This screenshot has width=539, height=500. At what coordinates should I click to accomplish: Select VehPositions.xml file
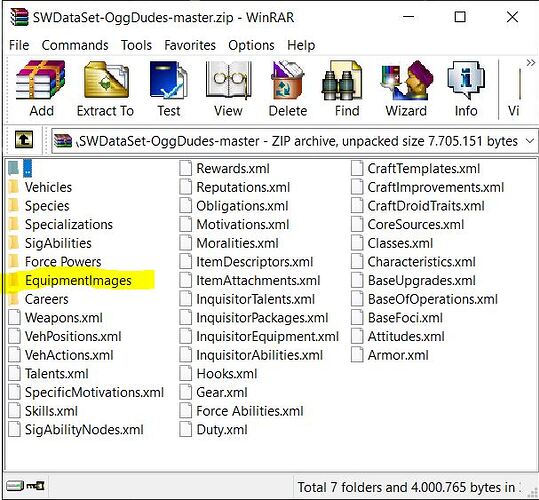(x=65, y=336)
